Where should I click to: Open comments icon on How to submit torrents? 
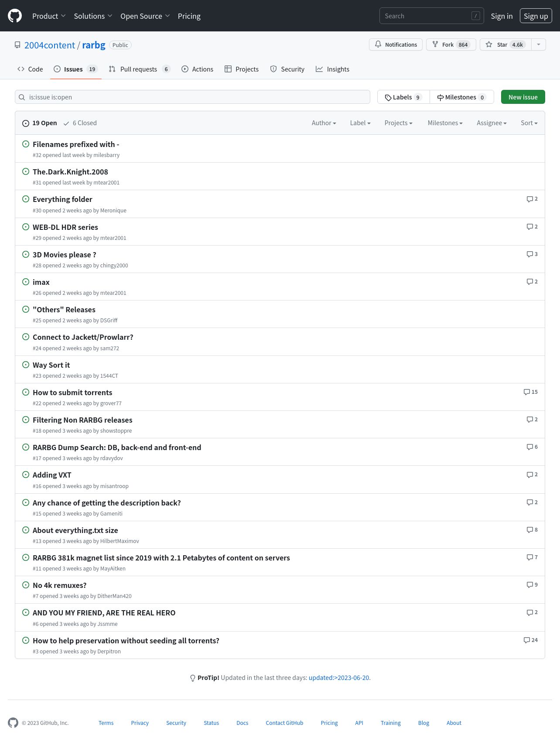click(x=527, y=392)
